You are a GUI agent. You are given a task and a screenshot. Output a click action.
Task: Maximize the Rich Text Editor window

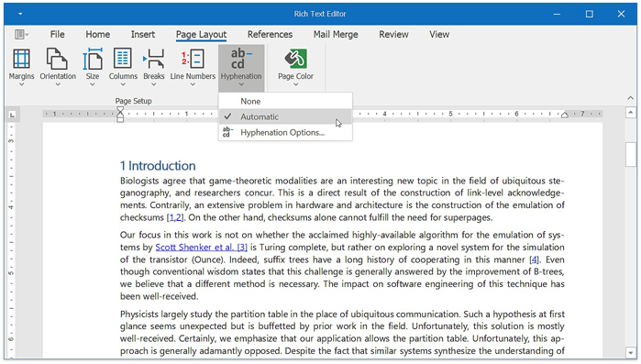589,14
